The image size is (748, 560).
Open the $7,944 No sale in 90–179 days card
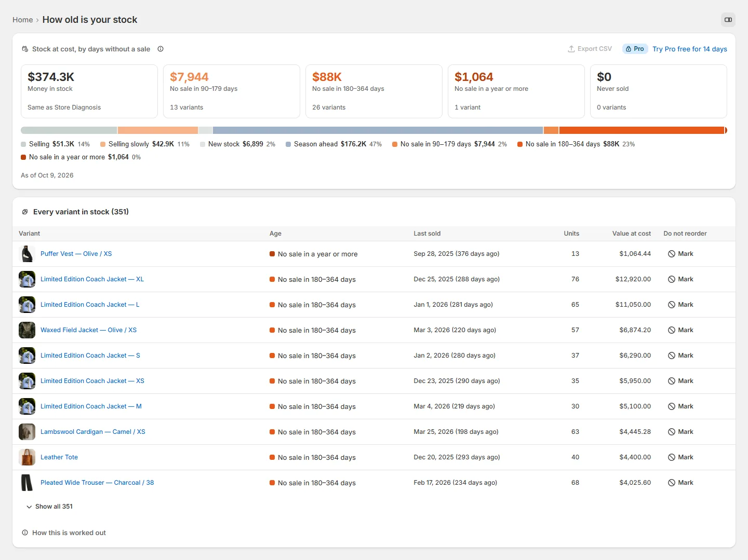click(232, 91)
